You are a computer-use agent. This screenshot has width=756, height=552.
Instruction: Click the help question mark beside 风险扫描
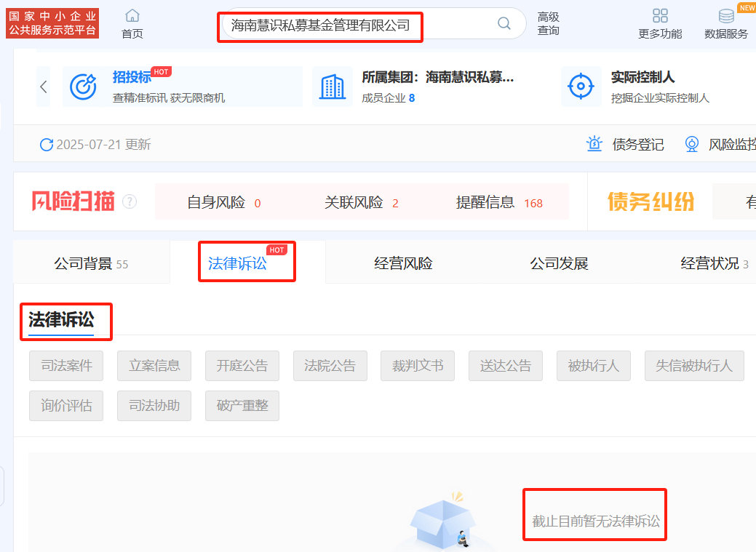pos(130,201)
